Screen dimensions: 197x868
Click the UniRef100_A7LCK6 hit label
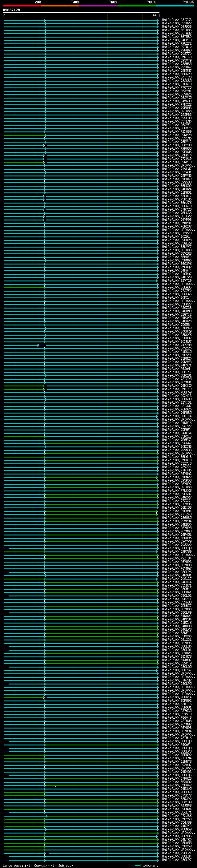point(177,491)
